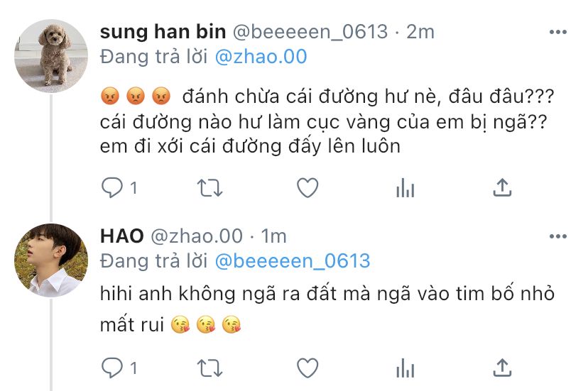This screenshot has height=391, width=588.
Task: Open the handle @beeeeen_0613 beside sung han bin
Action: click(310, 31)
